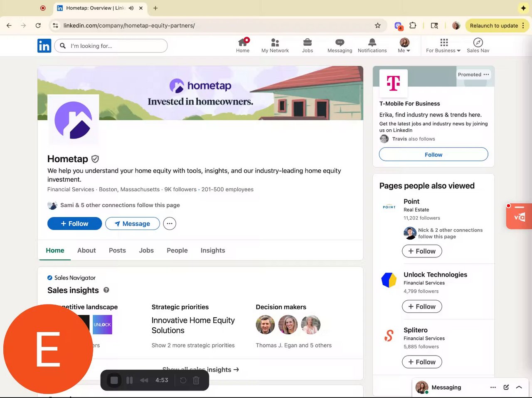Follow Unlock Technologies

(x=422, y=307)
